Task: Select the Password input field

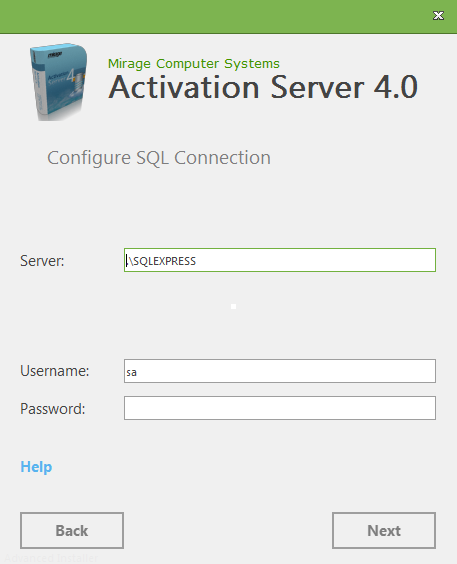Action: pyautogui.click(x=280, y=408)
